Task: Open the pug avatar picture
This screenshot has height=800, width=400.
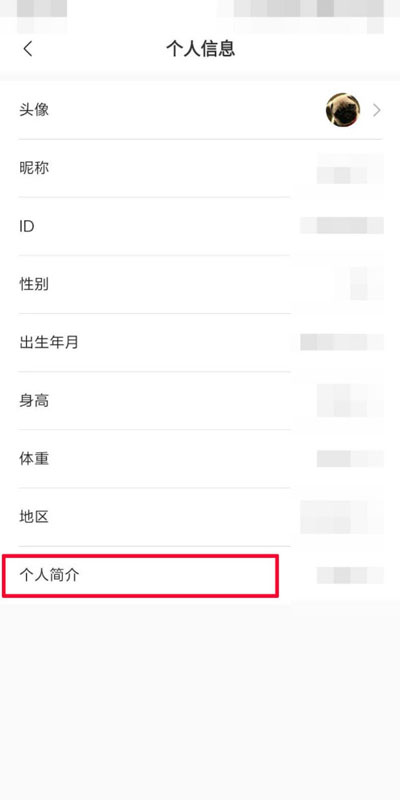Action: click(x=343, y=110)
